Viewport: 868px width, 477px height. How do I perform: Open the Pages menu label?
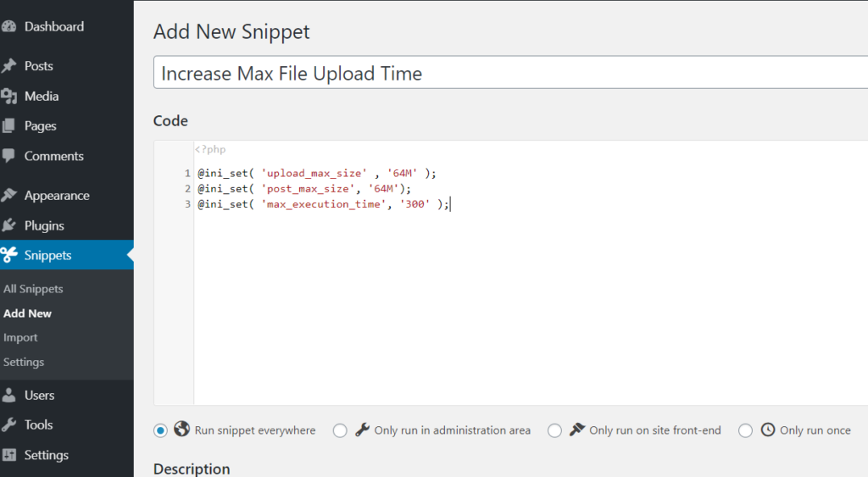click(41, 126)
